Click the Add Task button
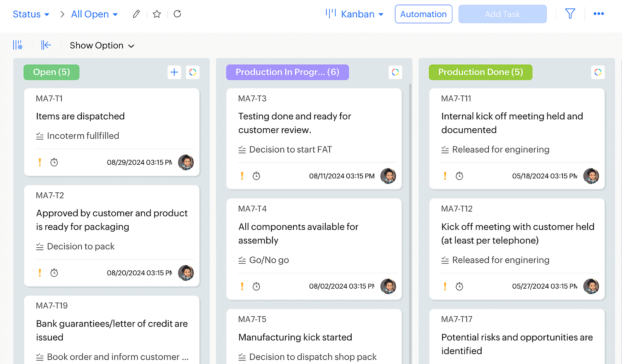The height and width of the screenshot is (364, 622). (x=502, y=14)
